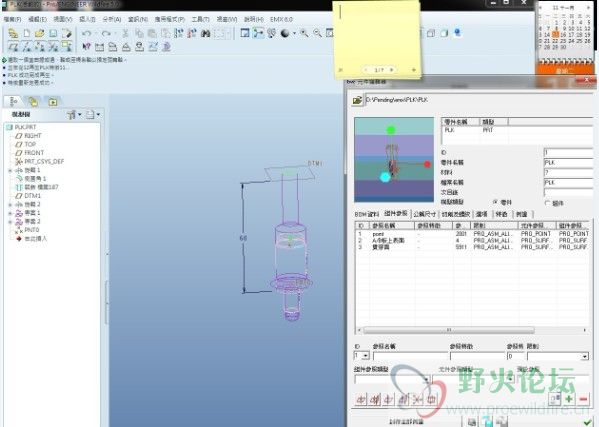Click the What's This help pointer icon

coord(86,47)
